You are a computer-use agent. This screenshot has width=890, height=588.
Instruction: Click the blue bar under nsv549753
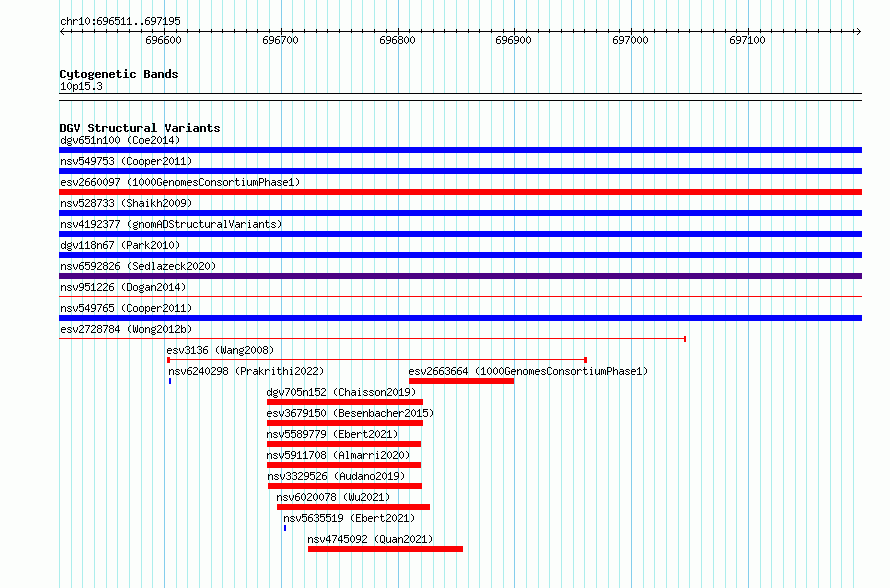click(x=460, y=171)
